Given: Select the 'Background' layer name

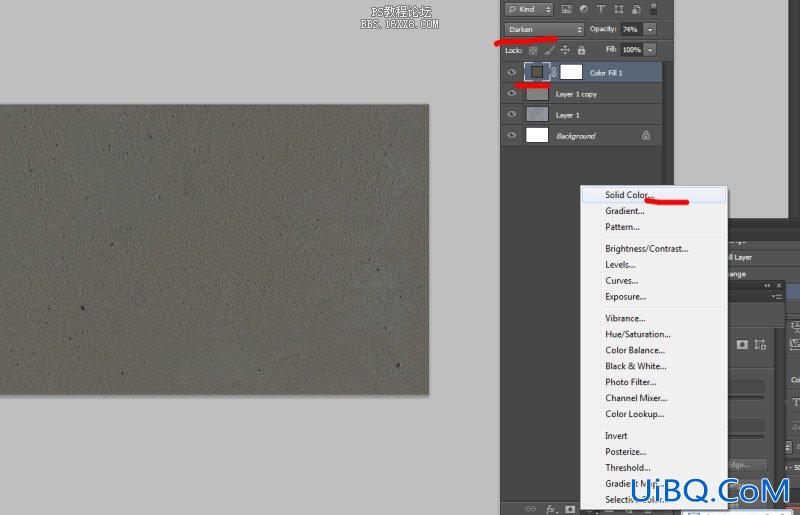Looking at the screenshot, I should click(576, 136).
